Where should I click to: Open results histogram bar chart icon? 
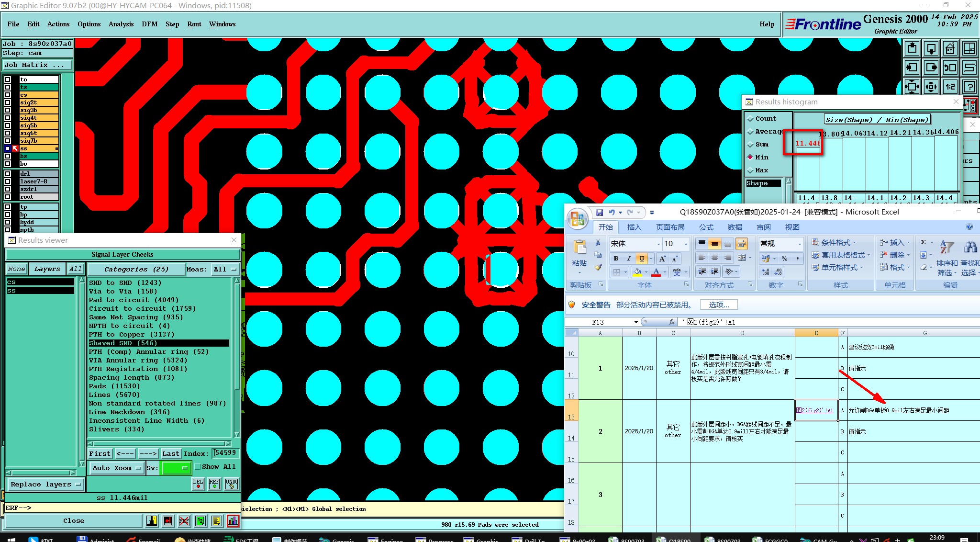click(x=233, y=521)
